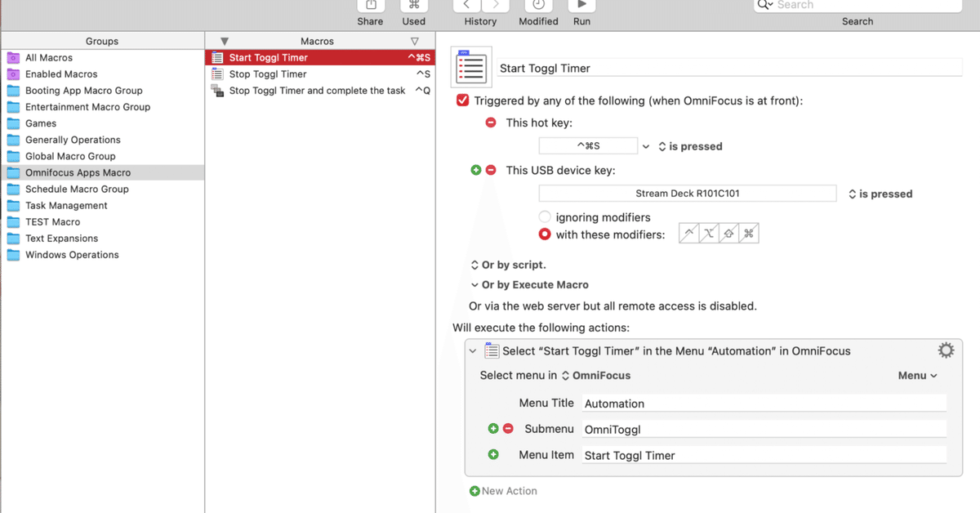Viewport: 980px width, 513px height.
Task: Go forward in History
Action: click(496, 6)
